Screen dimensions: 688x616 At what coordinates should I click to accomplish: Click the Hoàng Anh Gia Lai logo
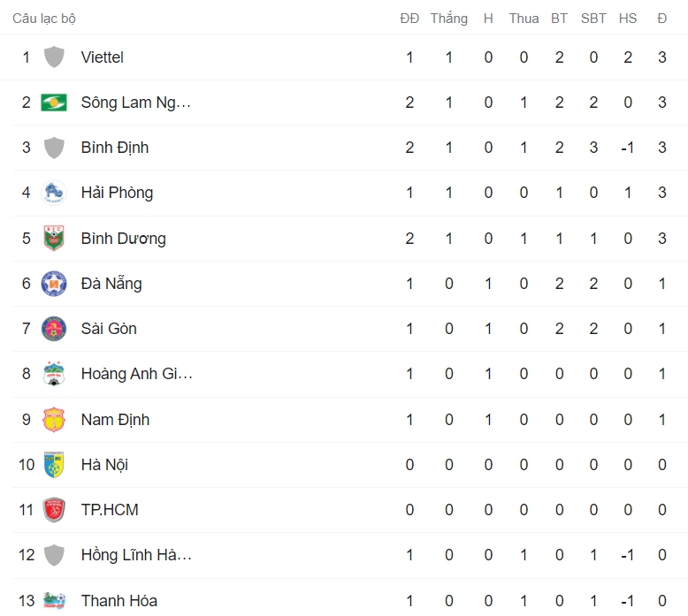[54, 374]
